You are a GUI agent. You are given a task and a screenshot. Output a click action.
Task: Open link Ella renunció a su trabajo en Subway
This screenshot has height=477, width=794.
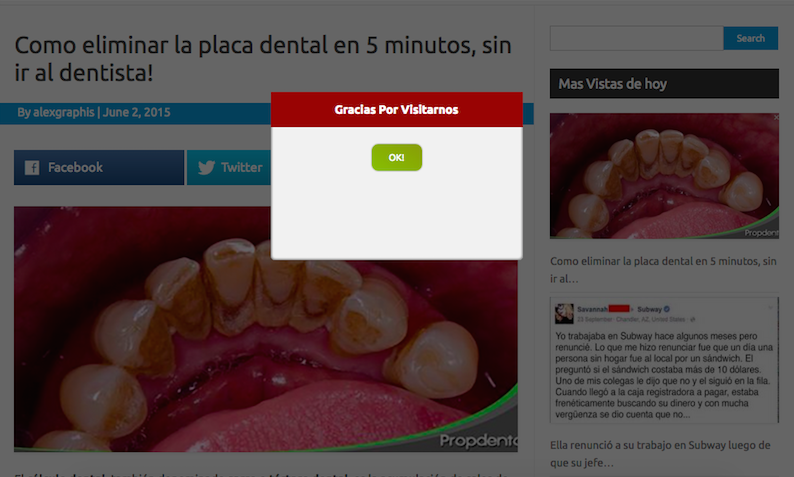[660, 454]
